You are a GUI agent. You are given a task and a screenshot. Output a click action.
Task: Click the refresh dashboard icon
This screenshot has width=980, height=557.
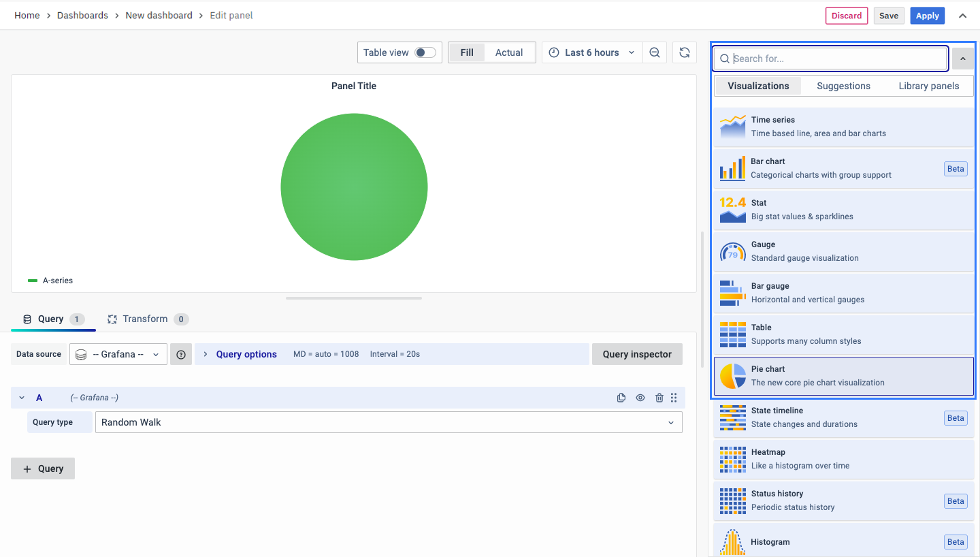(685, 52)
